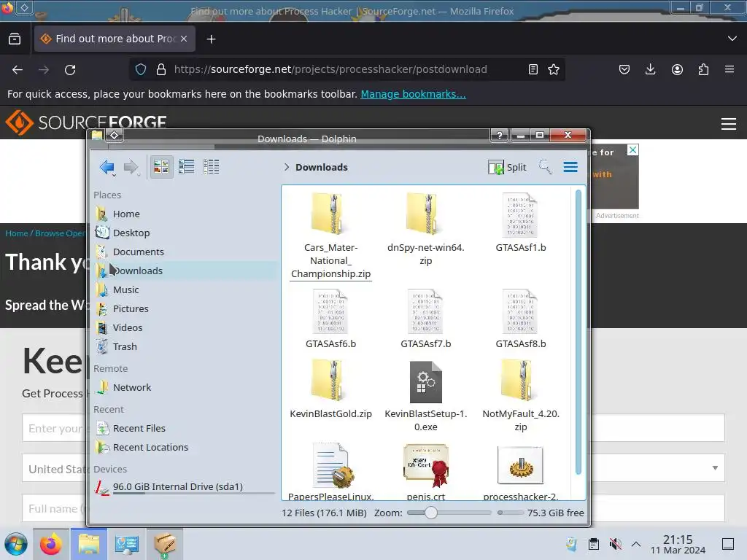Screen dimensions: 747x560
Task: Open Firefox application menu
Action: pos(729,70)
